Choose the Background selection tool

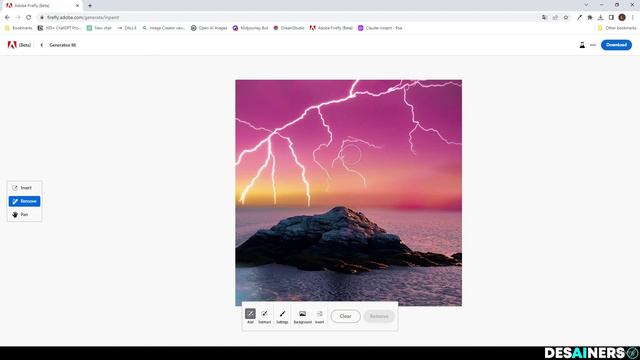point(302,316)
